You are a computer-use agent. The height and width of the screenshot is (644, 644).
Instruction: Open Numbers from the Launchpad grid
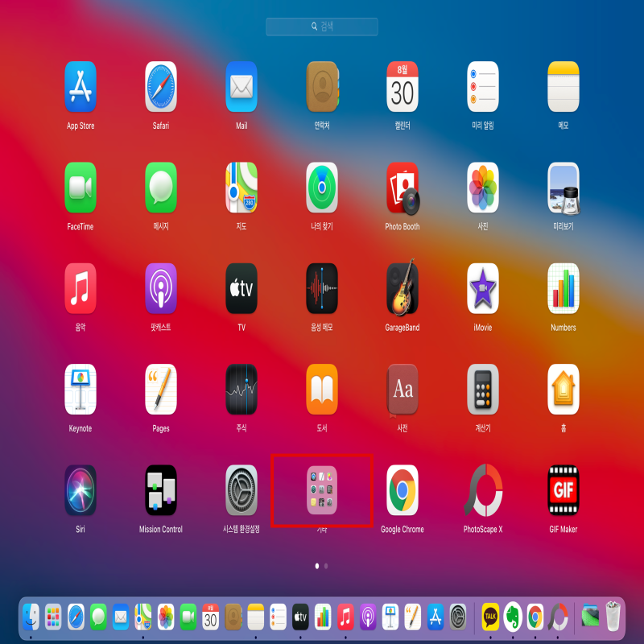[563, 288]
